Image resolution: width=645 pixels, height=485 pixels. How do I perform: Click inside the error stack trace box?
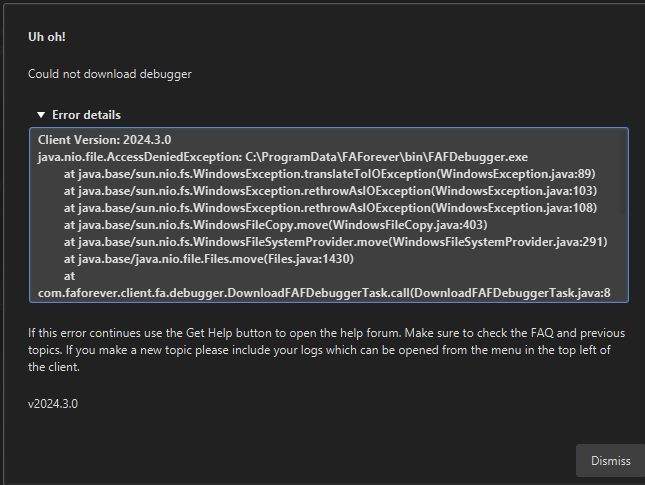[329, 215]
